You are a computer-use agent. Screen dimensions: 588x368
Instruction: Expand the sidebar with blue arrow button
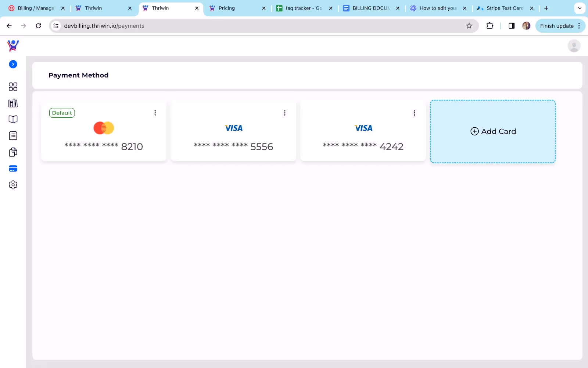point(13,64)
